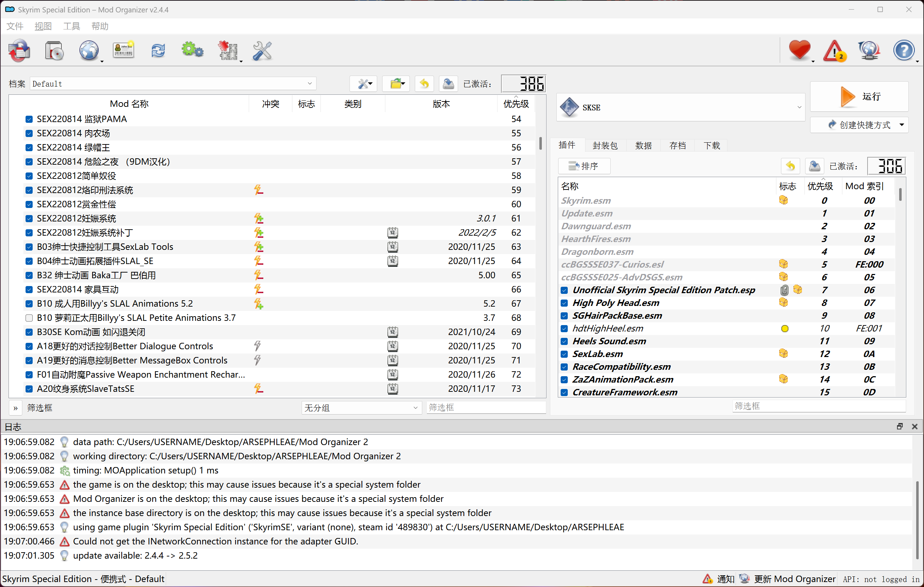Open the warning notifications triangle icon
This screenshot has height=587, width=924.
[x=834, y=50]
